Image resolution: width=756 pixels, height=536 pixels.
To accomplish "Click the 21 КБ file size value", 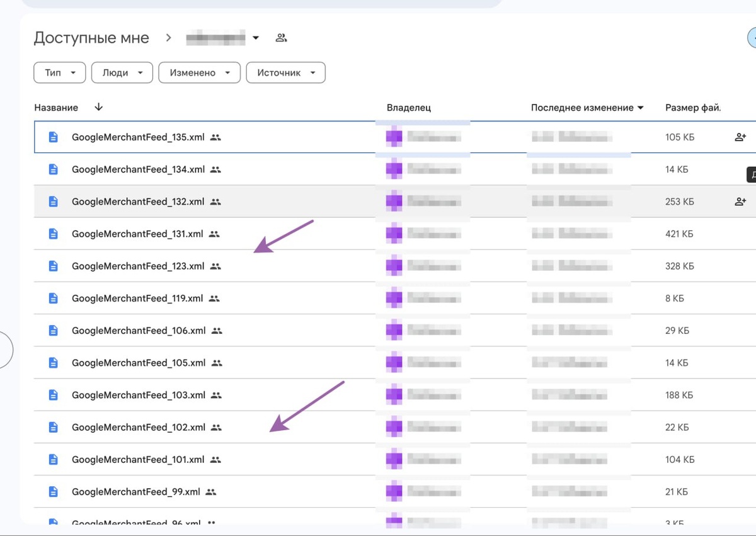I will click(x=677, y=491).
